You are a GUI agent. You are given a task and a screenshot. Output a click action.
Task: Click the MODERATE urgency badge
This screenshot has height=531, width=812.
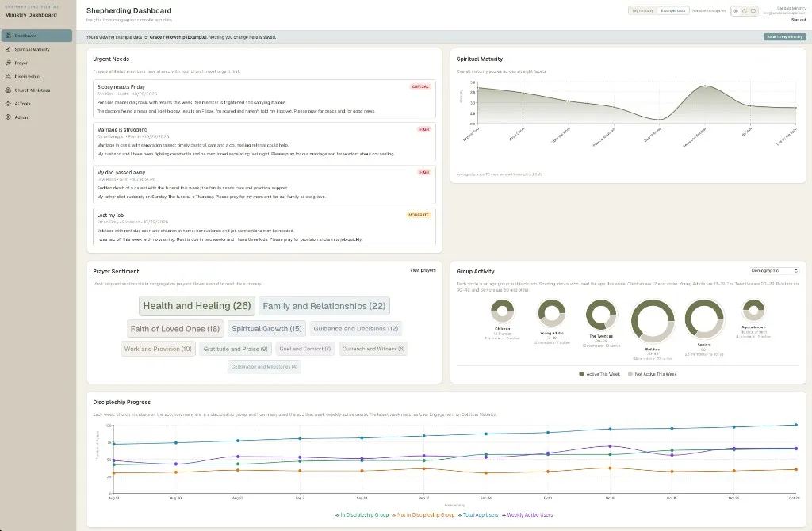pyautogui.click(x=419, y=214)
